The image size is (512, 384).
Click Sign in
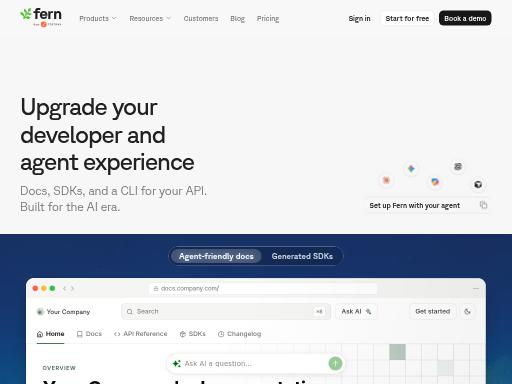359,18
